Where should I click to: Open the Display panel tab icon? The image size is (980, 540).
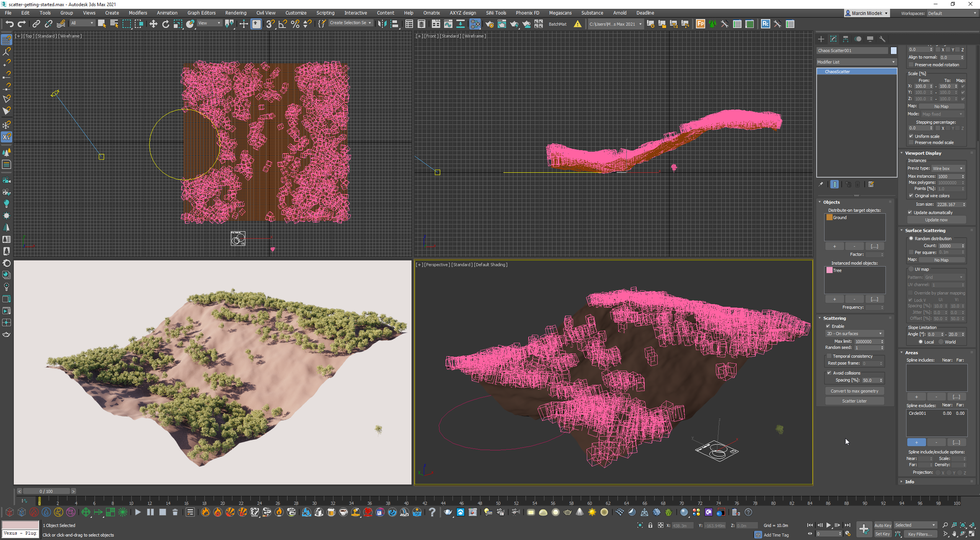[x=870, y=39]
